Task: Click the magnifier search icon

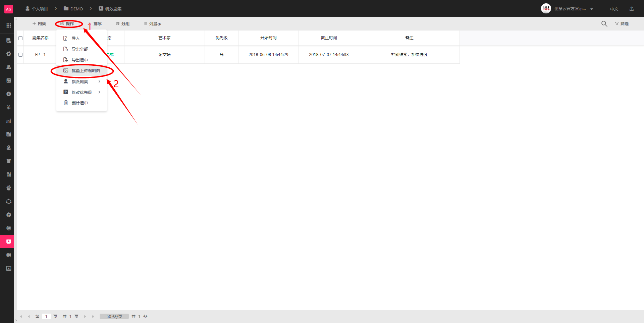Action: [604, 24]
